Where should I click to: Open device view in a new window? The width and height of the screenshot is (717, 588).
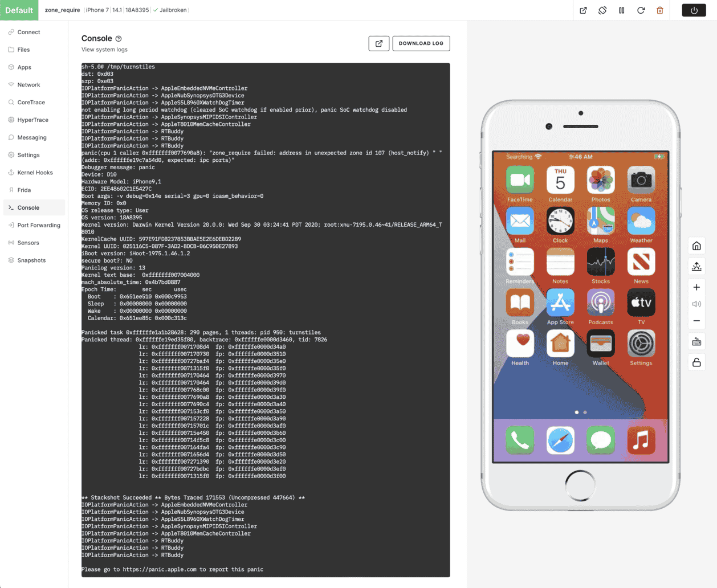pos(583,10)
